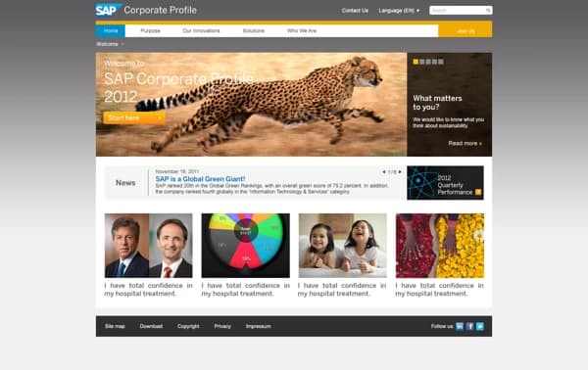Click the Contact Us link

pyautogui.click(x=355, y=11)
